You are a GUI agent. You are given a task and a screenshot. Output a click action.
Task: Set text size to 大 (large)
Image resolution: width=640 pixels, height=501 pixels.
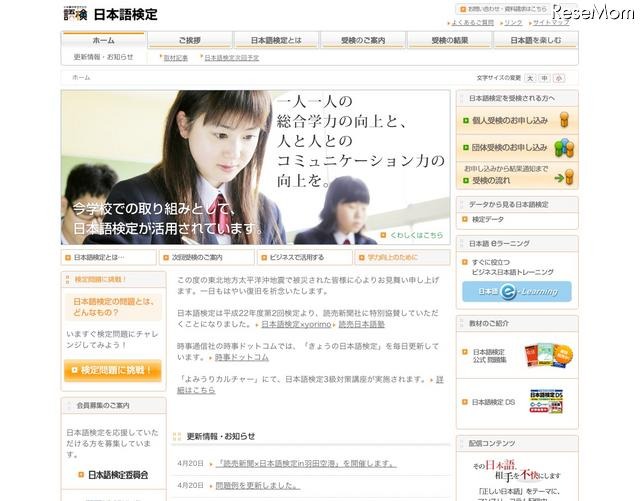(530, 77)
